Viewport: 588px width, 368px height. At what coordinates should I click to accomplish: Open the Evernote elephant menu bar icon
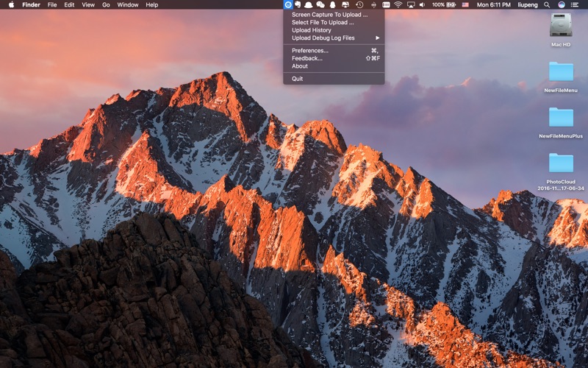click(298, 5)
